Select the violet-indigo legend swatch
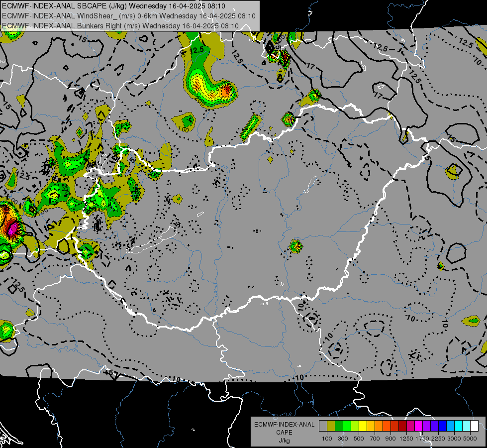This screenshot has width=487, height=448. [434, 426]
